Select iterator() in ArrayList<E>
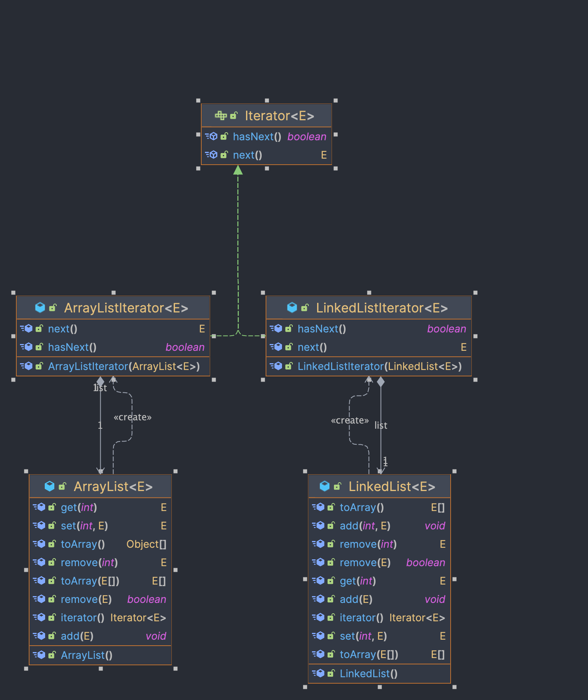Viewport: 588px width, 700px height. pos(100,618)
